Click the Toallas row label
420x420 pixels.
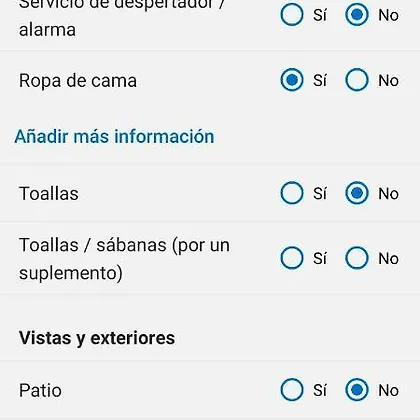(49, 194)
